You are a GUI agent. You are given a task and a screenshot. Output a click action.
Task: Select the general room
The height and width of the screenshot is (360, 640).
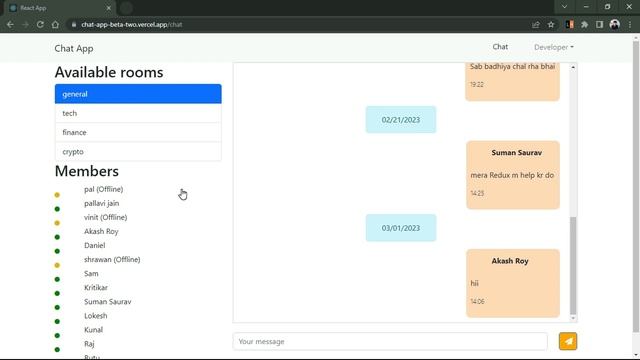138,94
